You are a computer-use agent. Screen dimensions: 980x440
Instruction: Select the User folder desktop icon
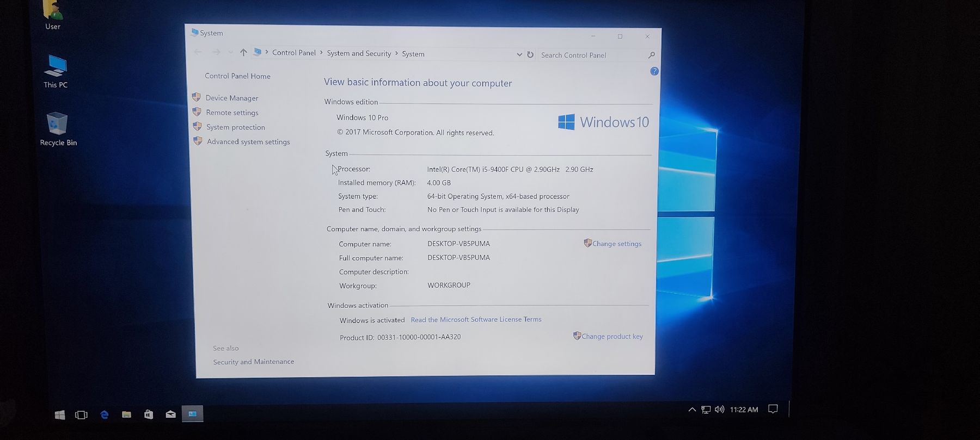tap(53, 15)
